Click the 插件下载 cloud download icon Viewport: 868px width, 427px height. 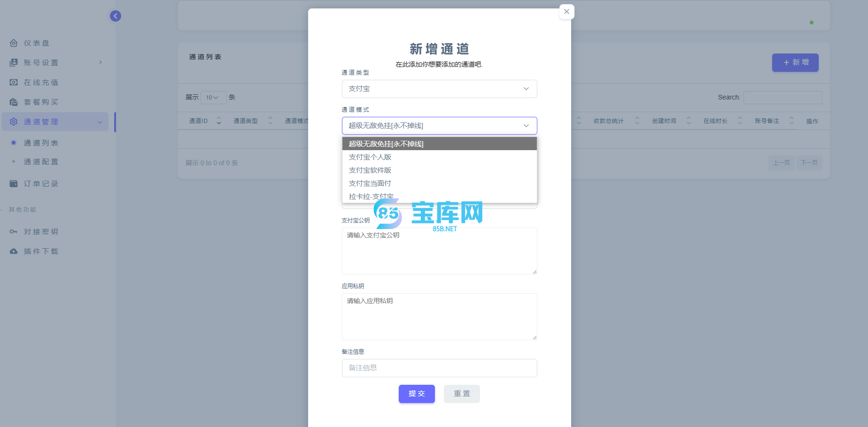(x=14, y=251)
